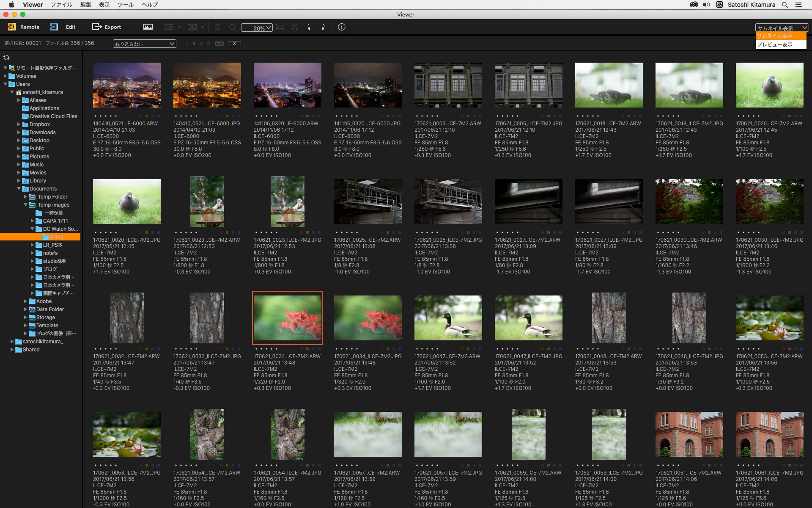Select プレビュー表示 from the view list

coord(775,44)
